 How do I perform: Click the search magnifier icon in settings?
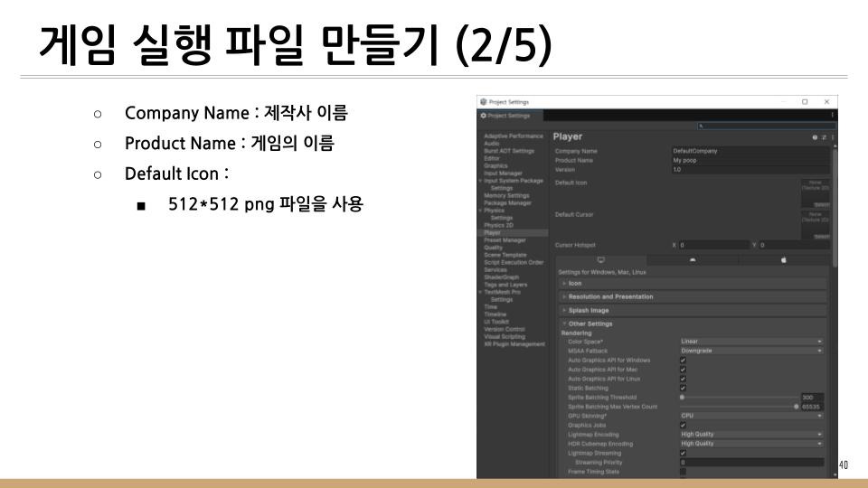(x=701, y=127)
